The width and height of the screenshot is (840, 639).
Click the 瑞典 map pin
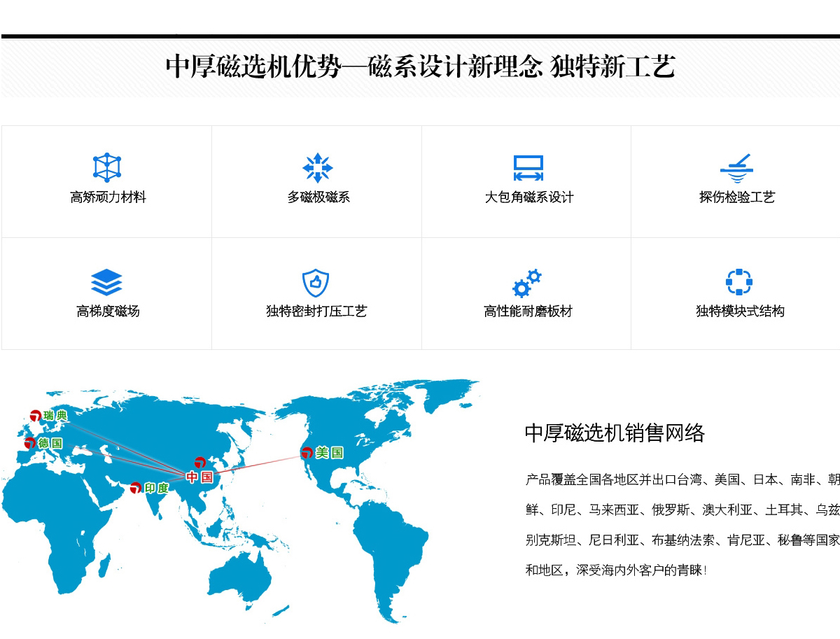(x=36, y=416)
